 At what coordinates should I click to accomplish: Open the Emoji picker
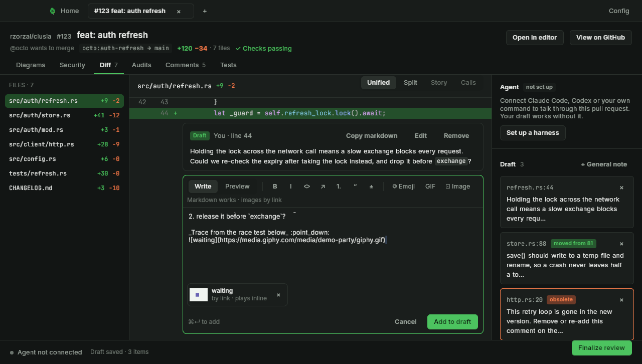coord(403,187)
